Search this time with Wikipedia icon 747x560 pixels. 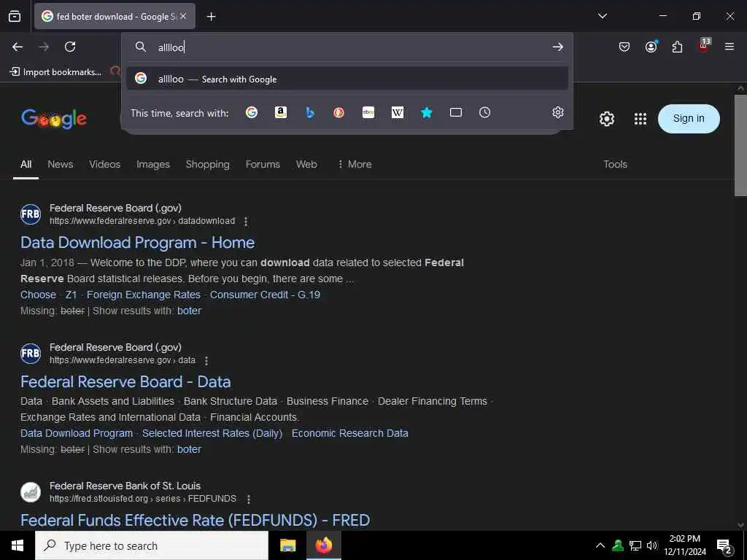(398, 112)
